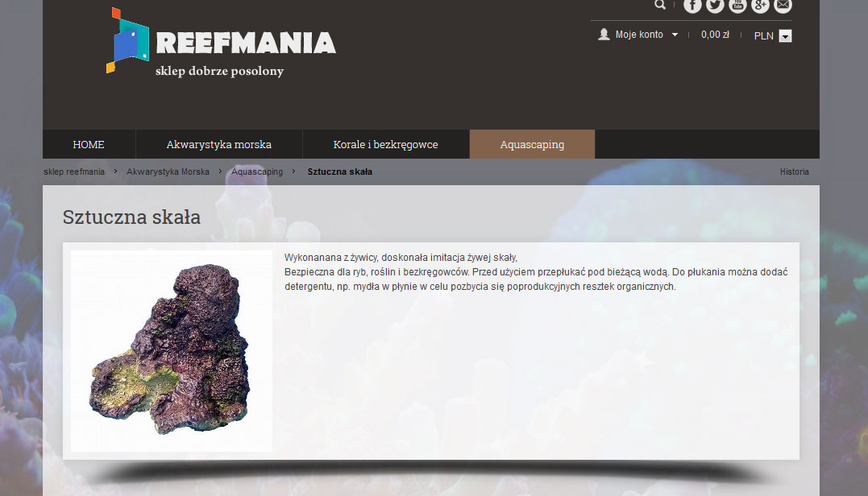Open the Akwarystyka morska menu

[x=218, y=144]
